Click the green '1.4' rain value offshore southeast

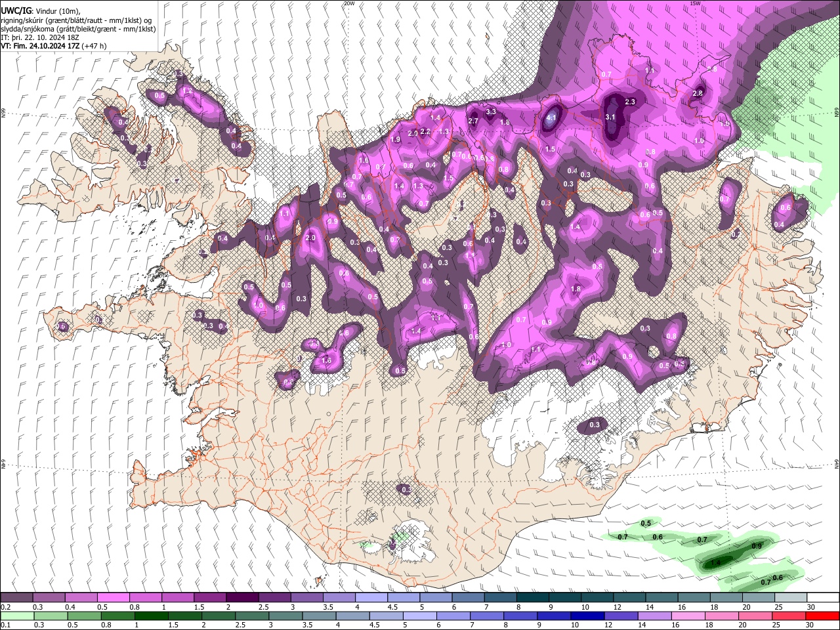click(716, 562)
